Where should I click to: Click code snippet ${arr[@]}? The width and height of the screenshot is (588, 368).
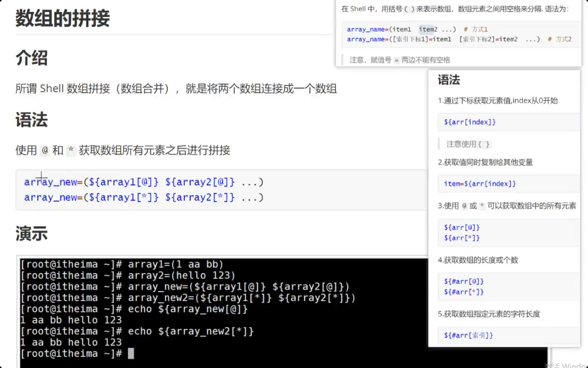pyautogui.click(x=462, y=227)
